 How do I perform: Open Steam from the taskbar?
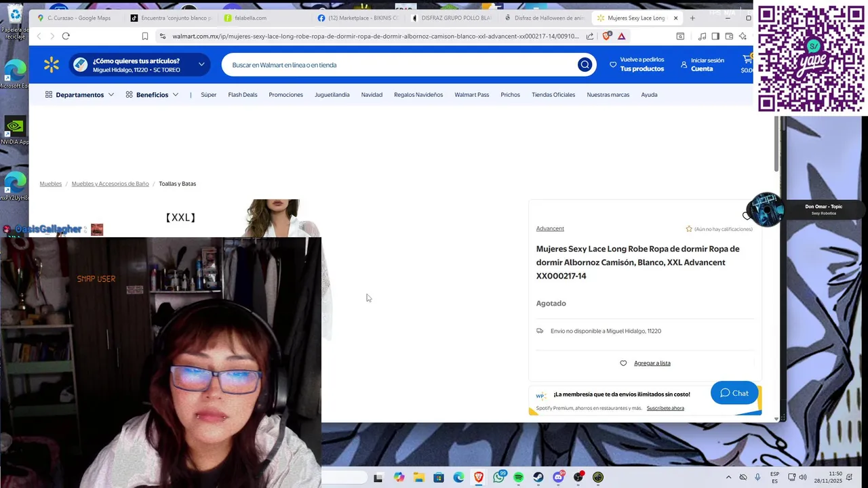tap(538, 477)
